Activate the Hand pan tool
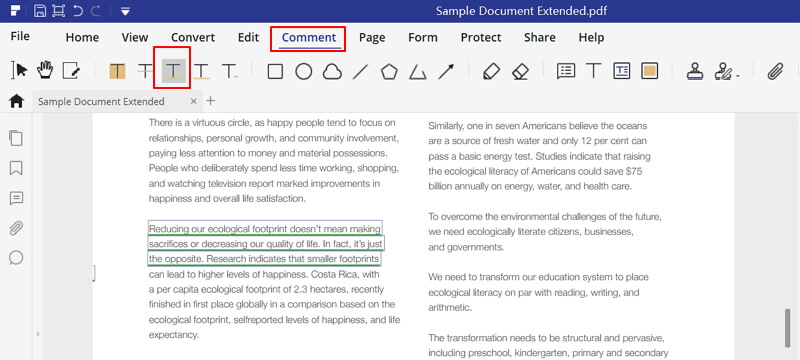The height and width of the screenshot is (360, 800). point(45,70)
